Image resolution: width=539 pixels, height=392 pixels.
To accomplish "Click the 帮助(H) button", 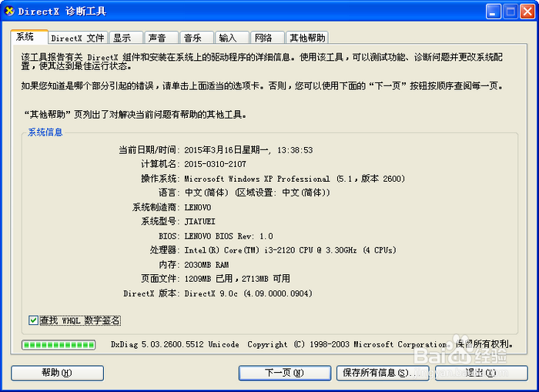I will pos(58,373).
